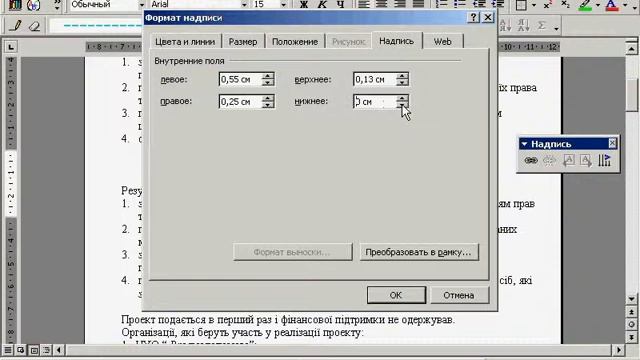
Task: Switch to print layout view button
Action: pyautogui.click(x=34, y=350)
